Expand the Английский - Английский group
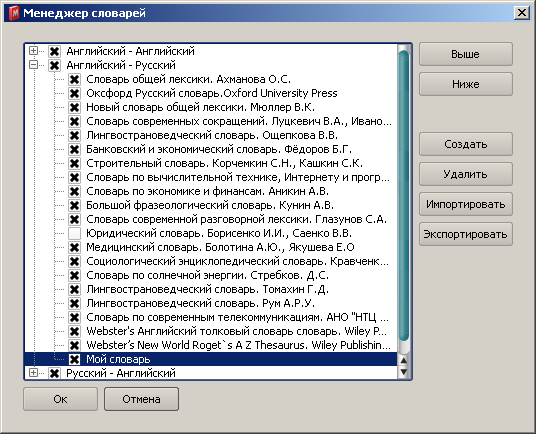Viewport: 536px width, 434px height. point(33,51)
